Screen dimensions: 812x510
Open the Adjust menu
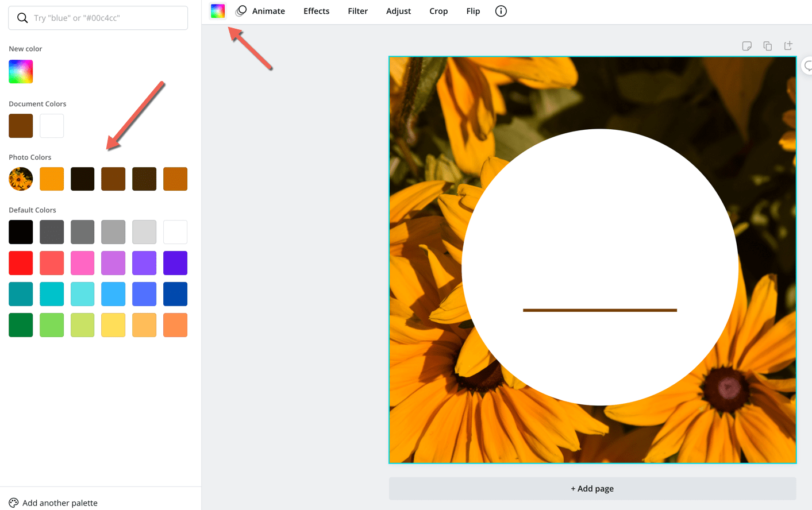click(398, 11)
